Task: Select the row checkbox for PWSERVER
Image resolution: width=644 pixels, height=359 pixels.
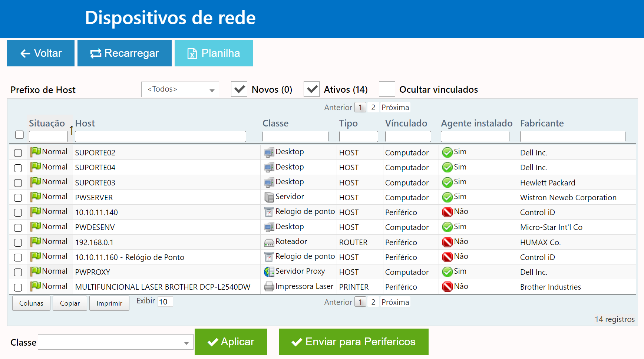Action: click(x=18, y=198)
